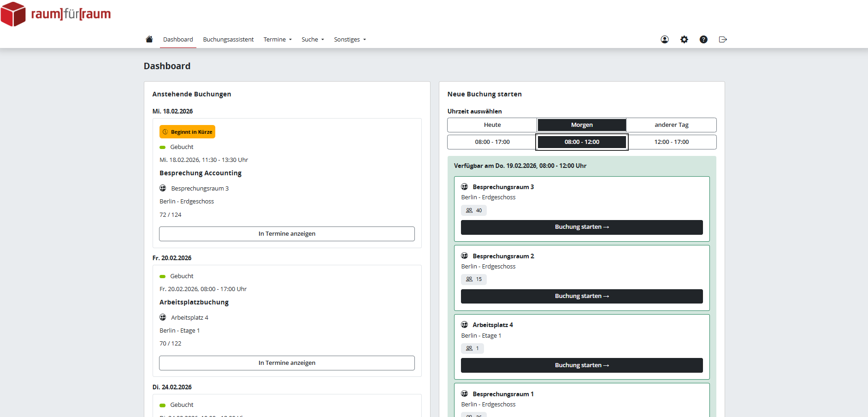Open the Dashboard tab
This screenshot has width=868, height=417.
178,40
